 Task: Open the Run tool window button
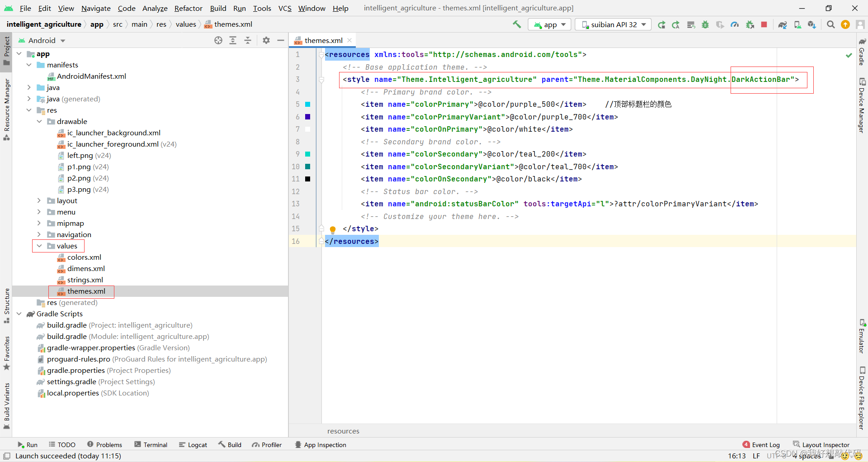pos(28,445)
